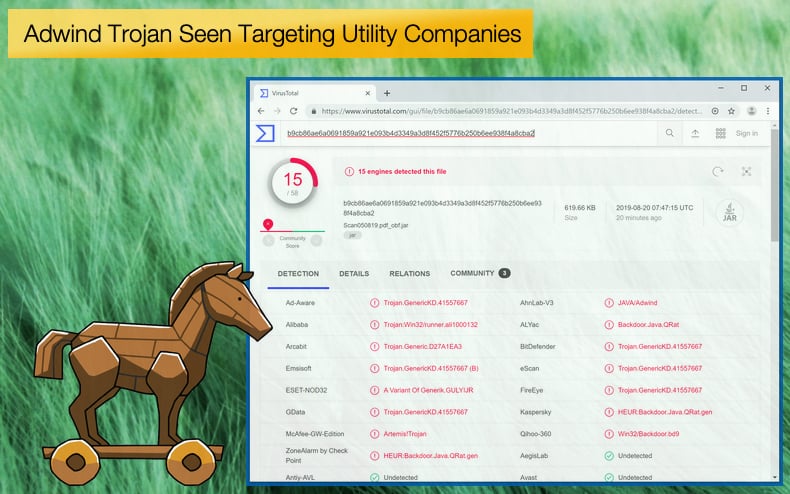Reload the page in the browser
790x494 pixels.
pyautogui.click(x=293, y=111)
